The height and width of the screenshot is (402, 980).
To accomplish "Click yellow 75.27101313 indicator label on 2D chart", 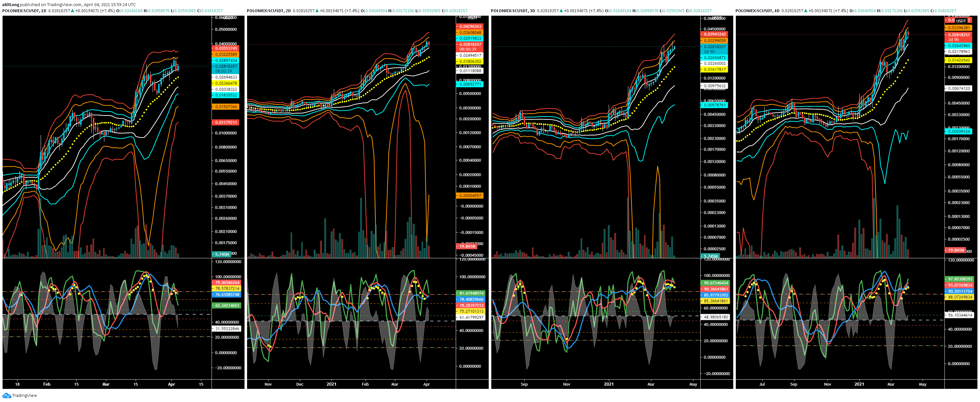I will [x=470, y=311].
